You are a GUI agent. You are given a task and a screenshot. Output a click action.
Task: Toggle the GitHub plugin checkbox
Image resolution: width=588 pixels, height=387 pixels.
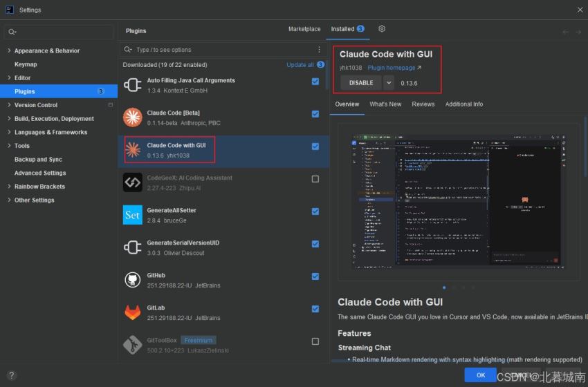315,276
